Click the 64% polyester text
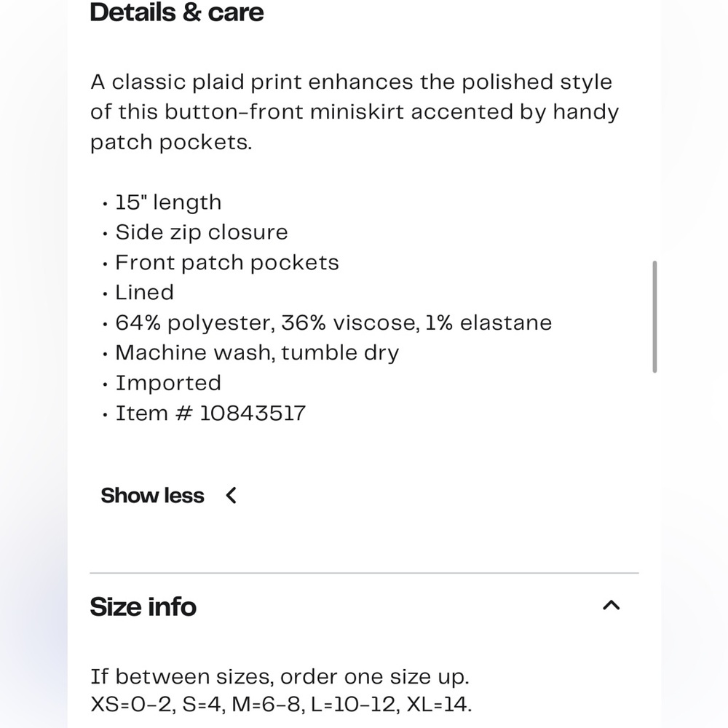This screenshot has height=728, width=728. 195,323
